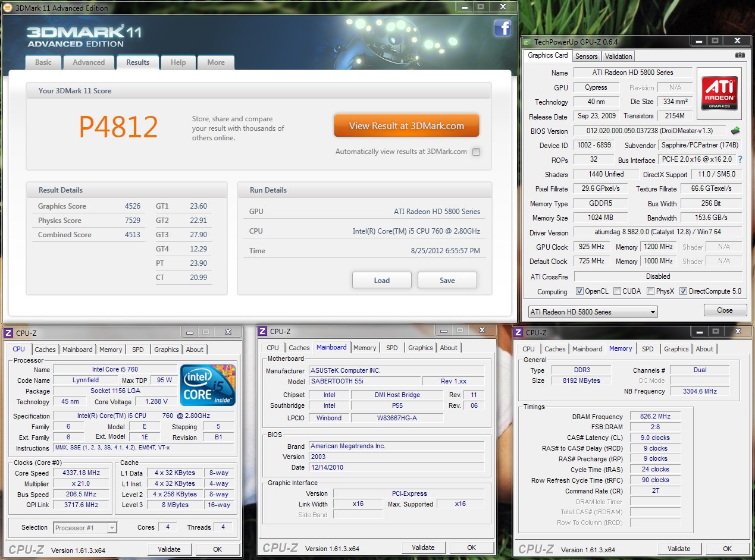Switch to the Advanced tab in 3DMark
Screen dimensions: 755x560
click(x=89, y=62)
